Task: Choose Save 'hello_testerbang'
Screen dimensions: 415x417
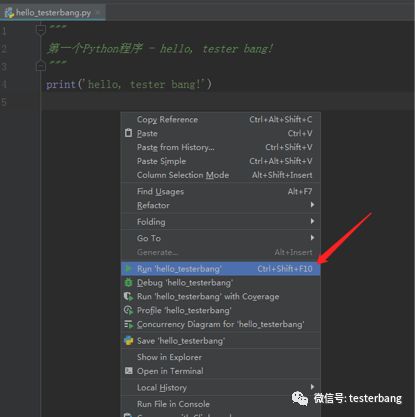Action: click(220, 341)
